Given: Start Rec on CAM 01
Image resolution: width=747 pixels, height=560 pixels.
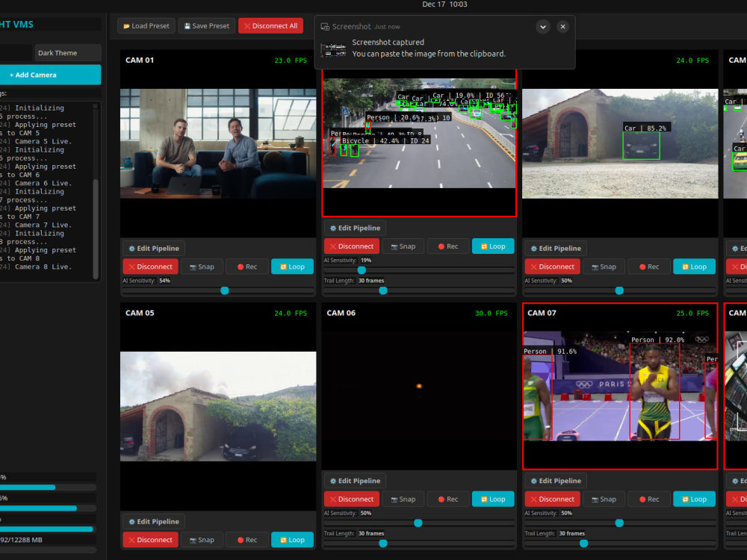Looking at the screenshot, I should tap(247, 267).
